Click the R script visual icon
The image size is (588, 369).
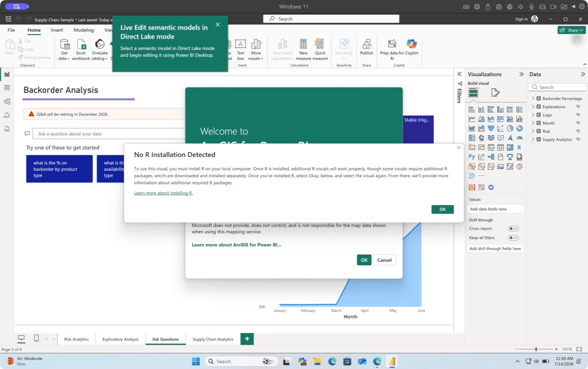point(519,147)
